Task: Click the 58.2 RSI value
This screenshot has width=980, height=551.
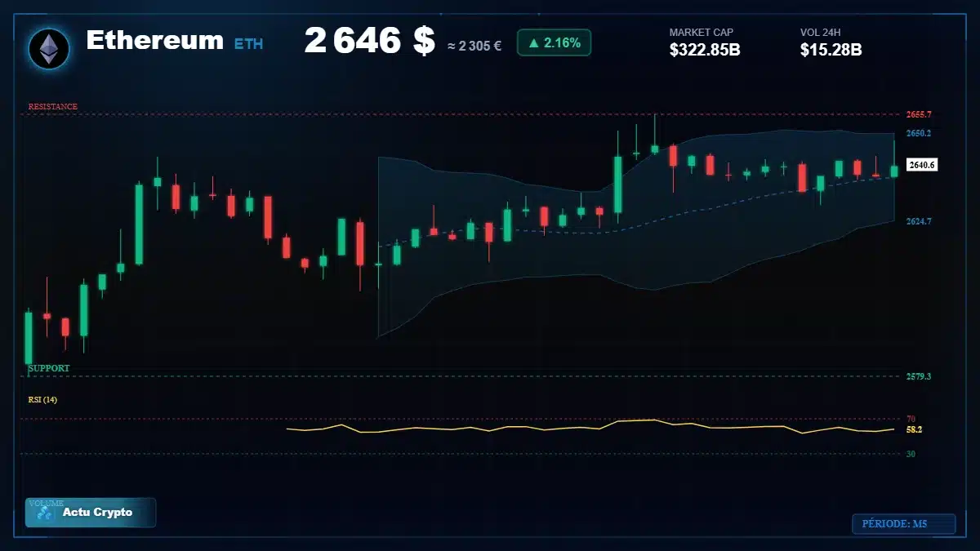Action: [914, 429]
